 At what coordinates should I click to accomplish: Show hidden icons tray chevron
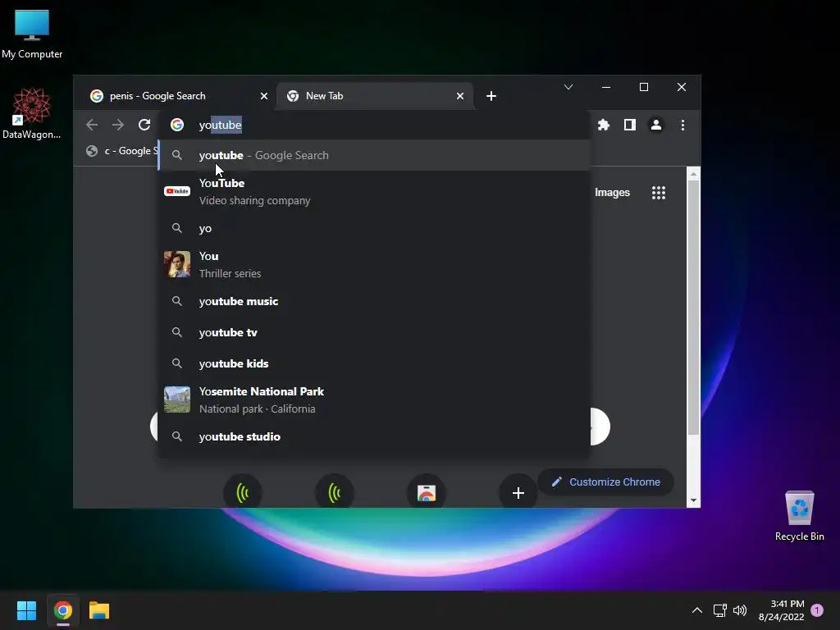coord(697,610)
